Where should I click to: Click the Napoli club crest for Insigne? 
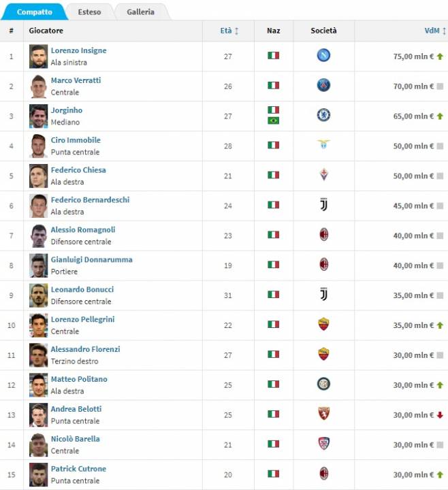tap(323, 56)
